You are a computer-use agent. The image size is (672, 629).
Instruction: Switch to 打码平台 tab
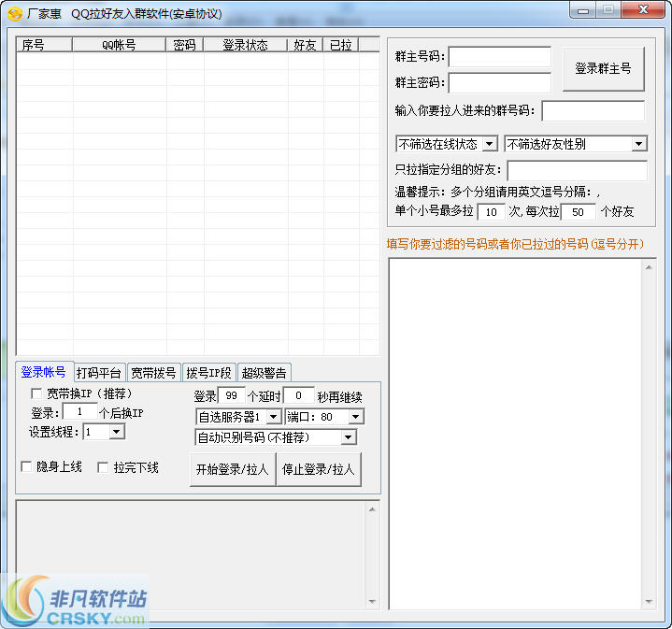click(x=99, y=373)
